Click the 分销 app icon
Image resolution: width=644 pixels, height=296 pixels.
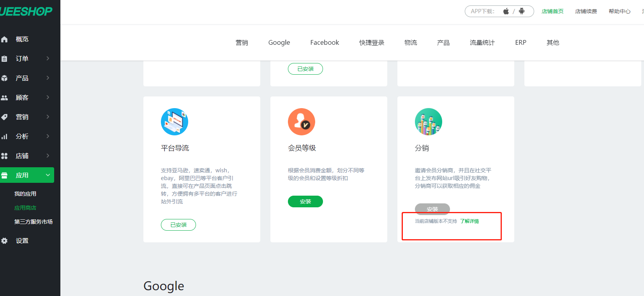tap(428, 122)
